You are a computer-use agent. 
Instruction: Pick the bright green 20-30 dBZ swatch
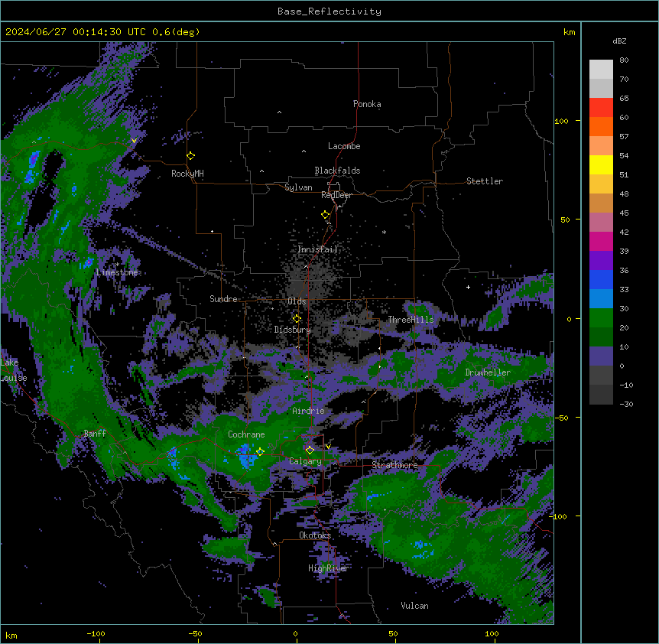[x=601, y=318]
